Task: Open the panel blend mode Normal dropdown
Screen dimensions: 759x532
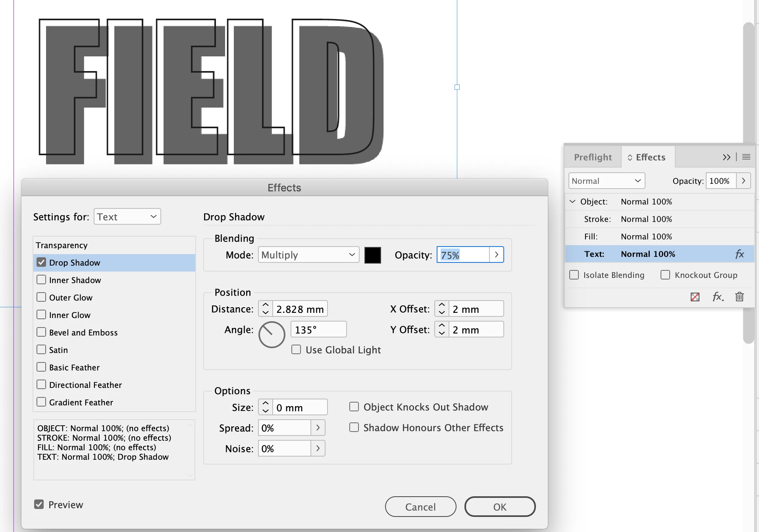Action: [x=607, y=181]
